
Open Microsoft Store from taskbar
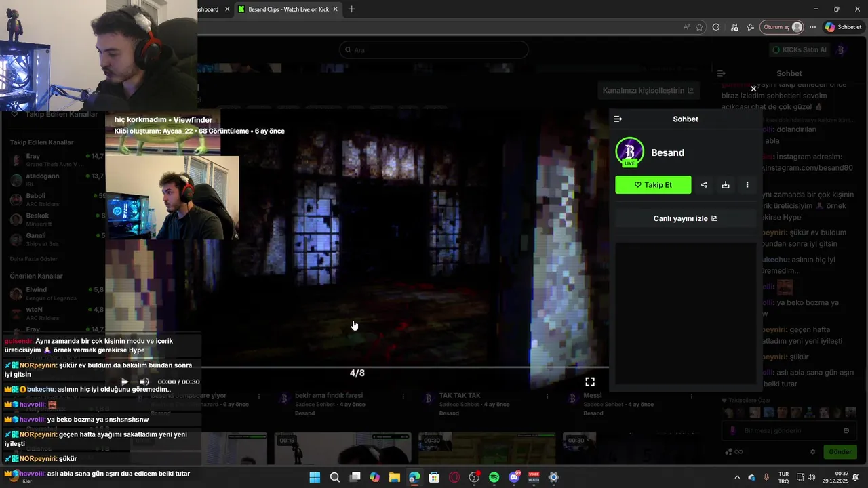[x=434, y=477]
